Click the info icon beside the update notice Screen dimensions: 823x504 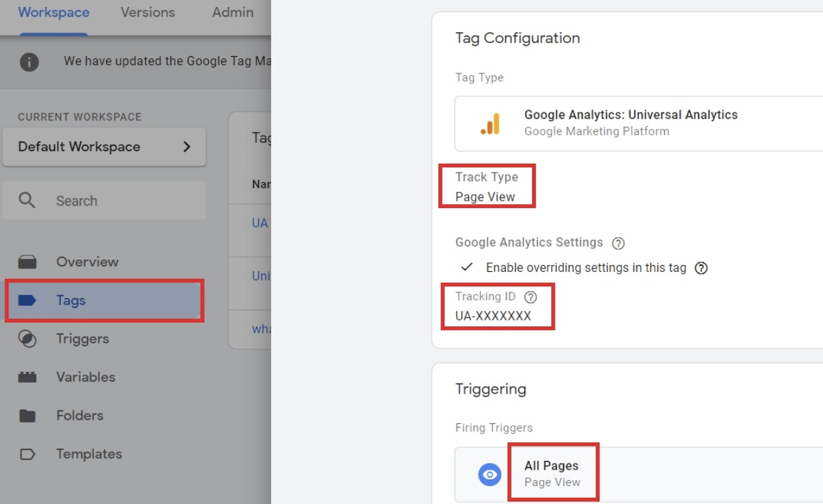[29, 62]
